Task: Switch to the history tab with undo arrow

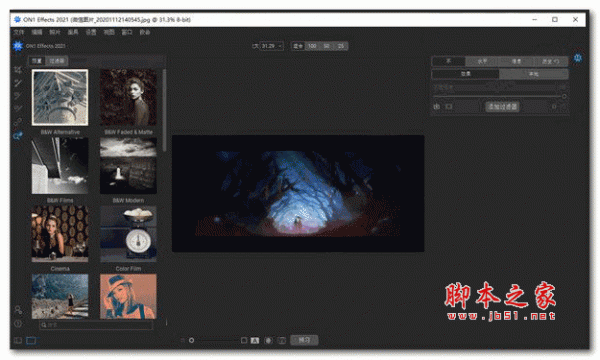Action: (x=550, y=61)
